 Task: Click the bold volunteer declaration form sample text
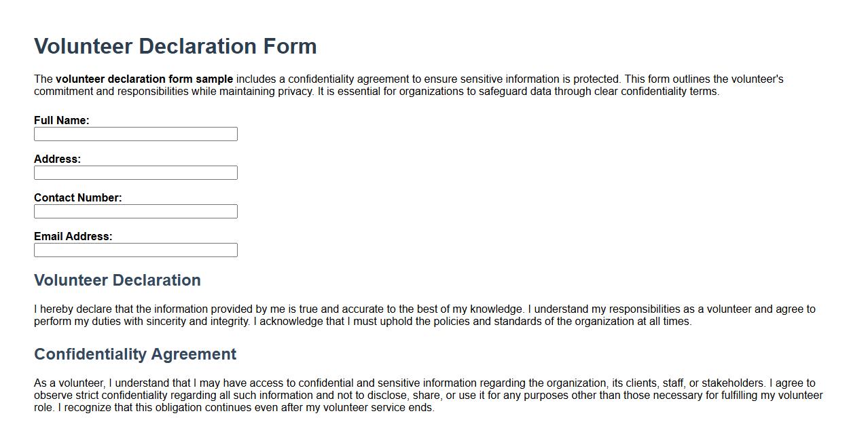coord(145,79)
